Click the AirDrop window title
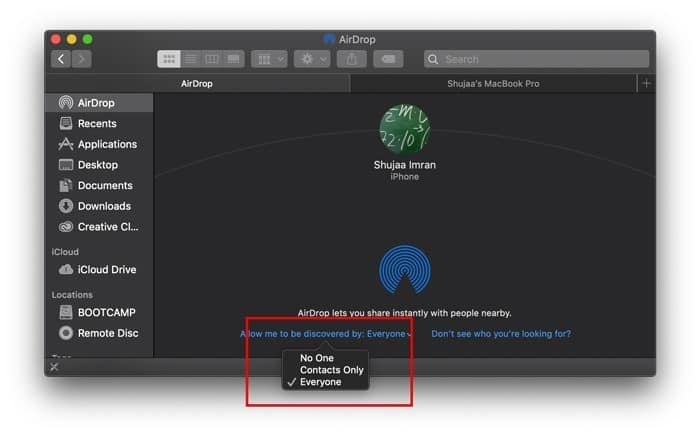Viewport: 700px width, 435px height. pos(357,39)
